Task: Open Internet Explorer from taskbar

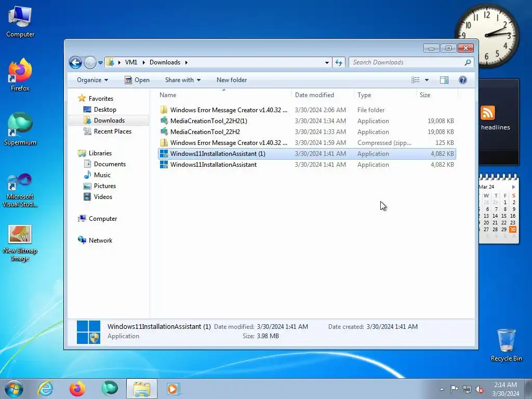Action: click(46, 389)
